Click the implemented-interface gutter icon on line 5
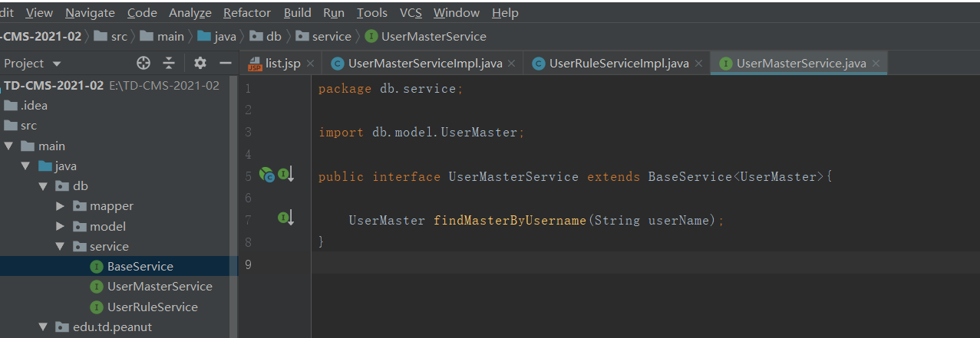The width and height of the screenshot is (980, 338). click(x=285, y=176)
